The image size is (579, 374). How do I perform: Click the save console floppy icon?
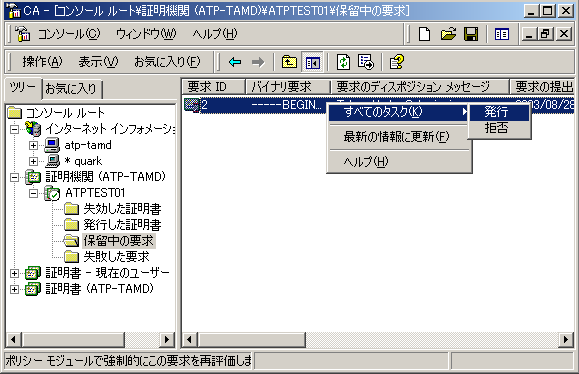click(471, 34)
